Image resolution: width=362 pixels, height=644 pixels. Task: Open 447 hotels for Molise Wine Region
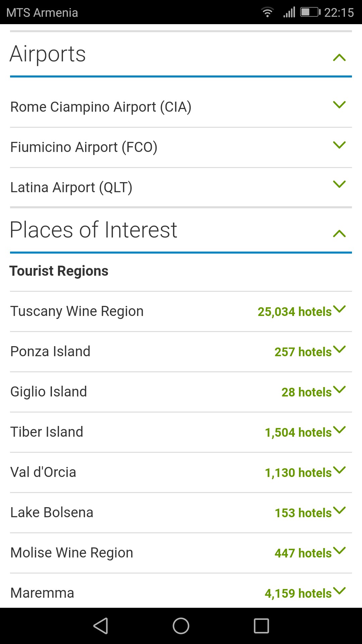click(303, 553)
